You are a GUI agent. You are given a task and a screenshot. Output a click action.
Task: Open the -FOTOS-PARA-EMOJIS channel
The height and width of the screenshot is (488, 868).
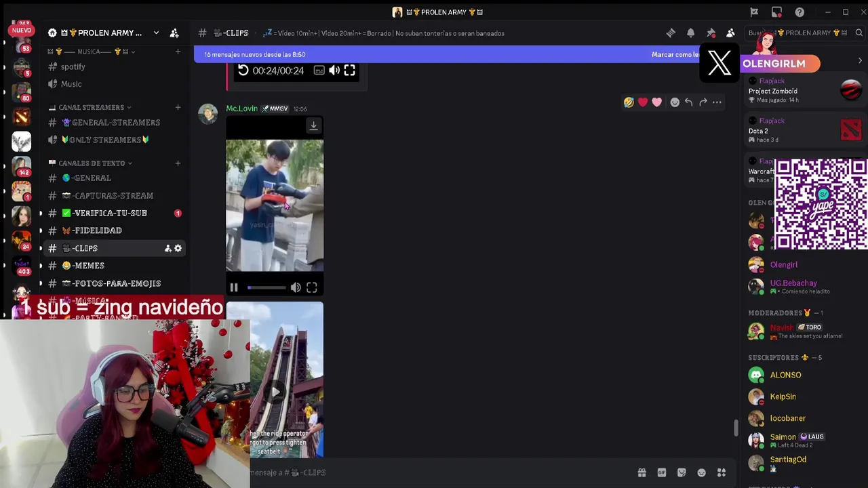coord(113,283)
